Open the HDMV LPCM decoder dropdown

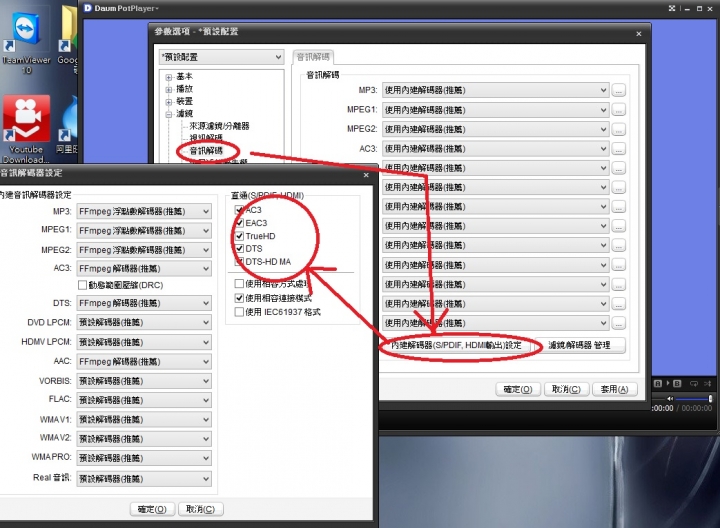144,342
